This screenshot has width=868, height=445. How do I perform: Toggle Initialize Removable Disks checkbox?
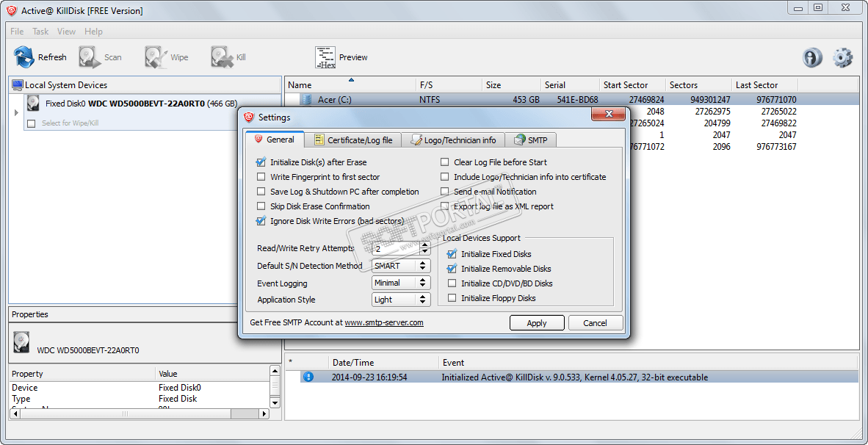452,269
